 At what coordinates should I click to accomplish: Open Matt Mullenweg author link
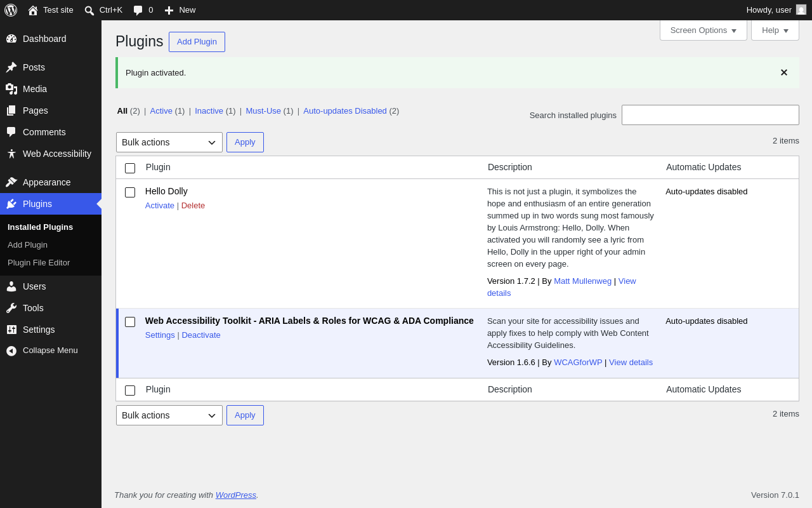(582, 281)
